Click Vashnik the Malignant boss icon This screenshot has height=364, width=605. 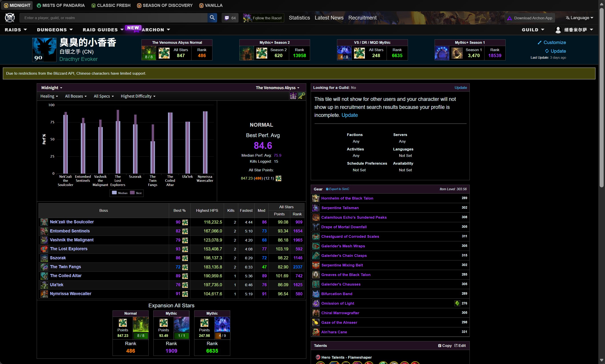point(44,240)
